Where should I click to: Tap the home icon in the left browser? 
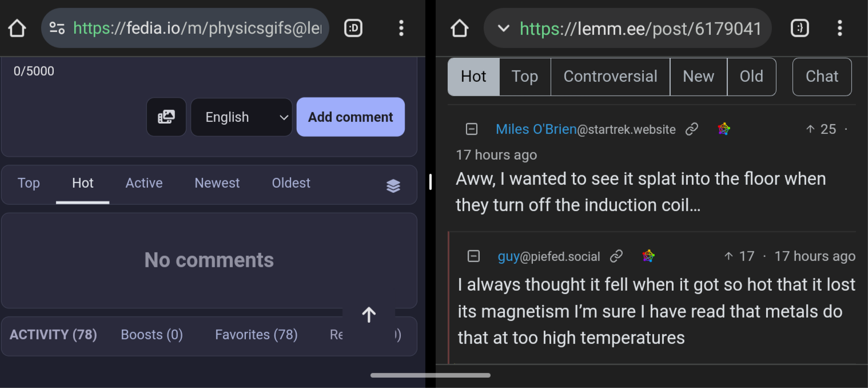(x=17, y=28)
